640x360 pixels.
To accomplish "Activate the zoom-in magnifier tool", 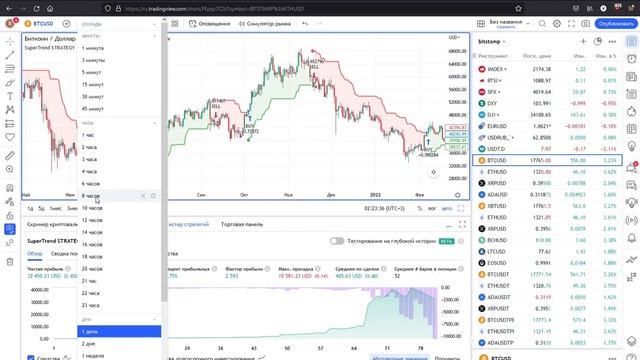I will 10,169.
